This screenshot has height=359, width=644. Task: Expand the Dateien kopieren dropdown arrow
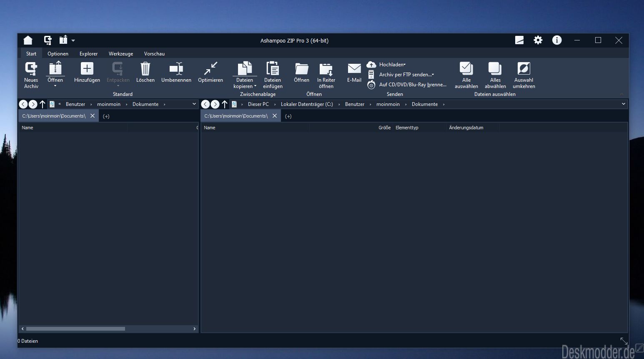point(255,86)
